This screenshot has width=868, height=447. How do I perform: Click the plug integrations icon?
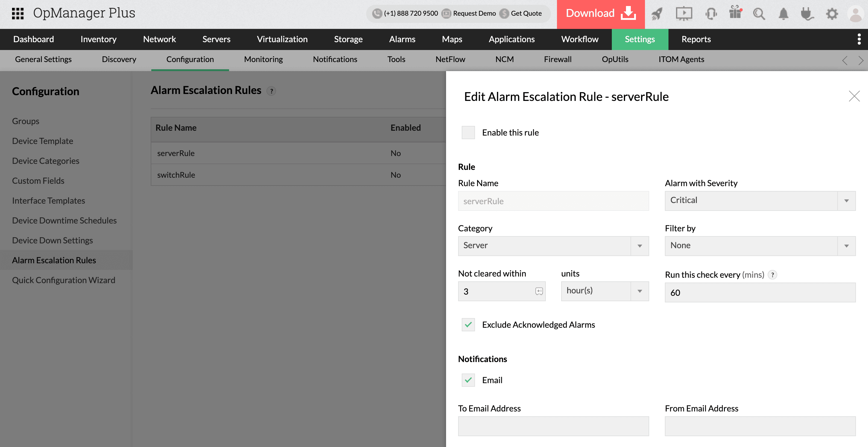(807, 14)
